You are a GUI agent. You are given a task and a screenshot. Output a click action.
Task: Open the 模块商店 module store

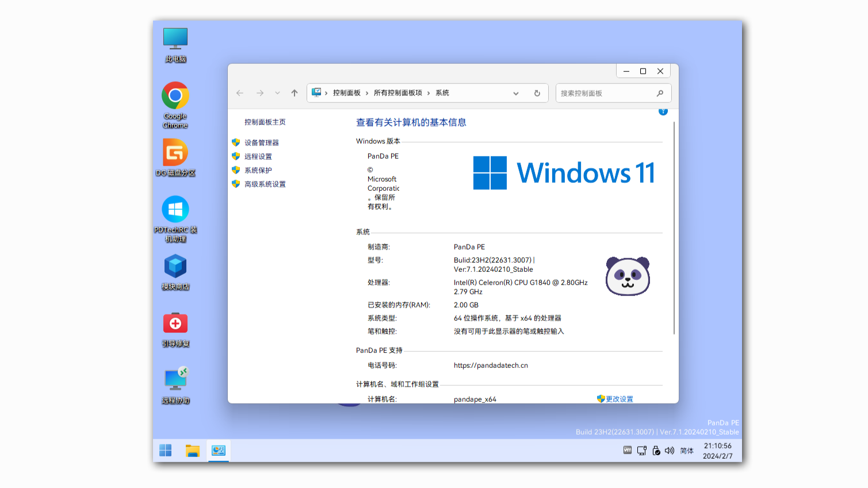pos(175,267)
